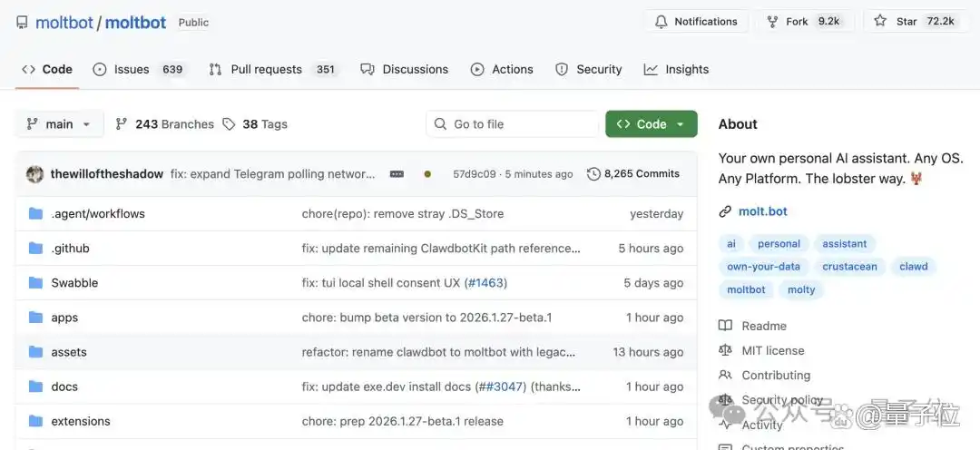Click the 'moltbot' topic tag
This screenshot has height=450, width=980.
click(746, 290)
